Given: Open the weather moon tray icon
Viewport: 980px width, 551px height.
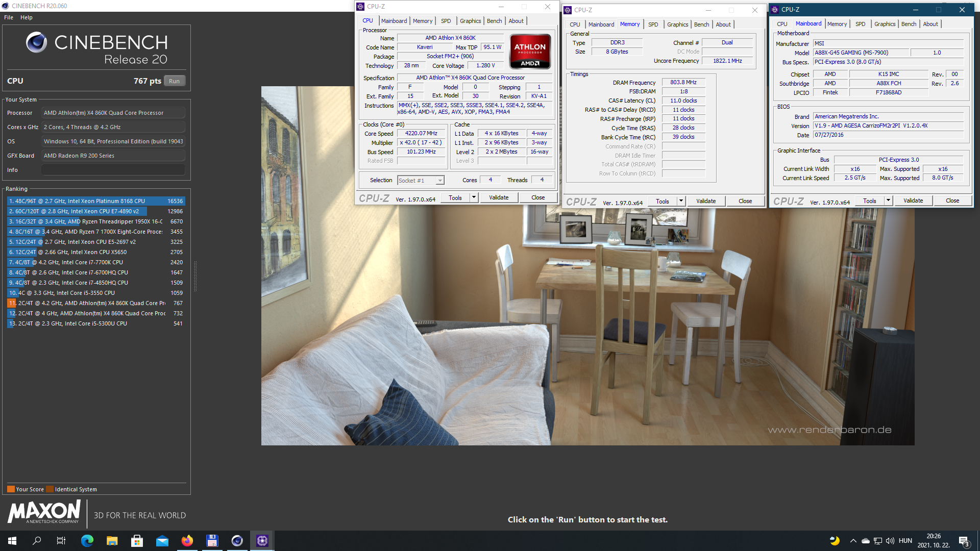Looking at the screenshot, I should pyautogui.click(x=835, y=541).
